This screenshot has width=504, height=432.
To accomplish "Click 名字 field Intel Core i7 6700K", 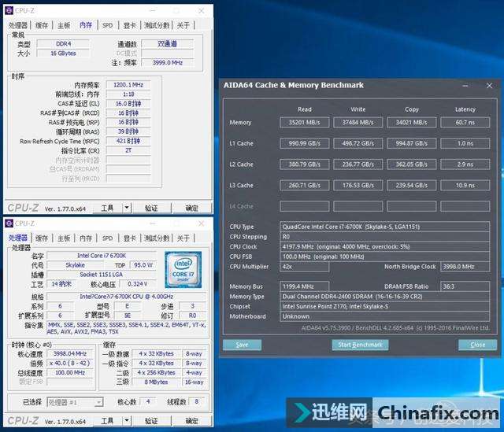I will (x=102, y=256).
